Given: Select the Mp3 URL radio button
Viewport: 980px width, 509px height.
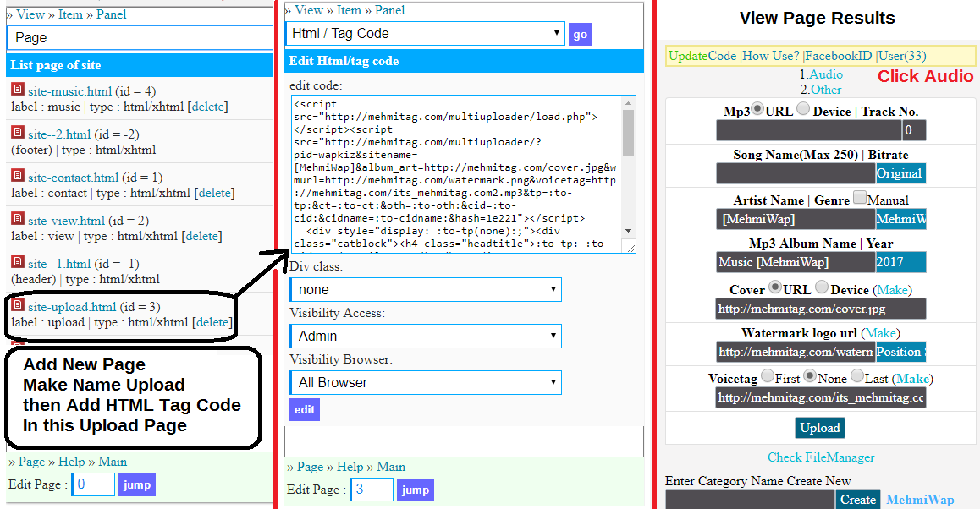Looking at the screenshot, I should click(x=757, y=110).
